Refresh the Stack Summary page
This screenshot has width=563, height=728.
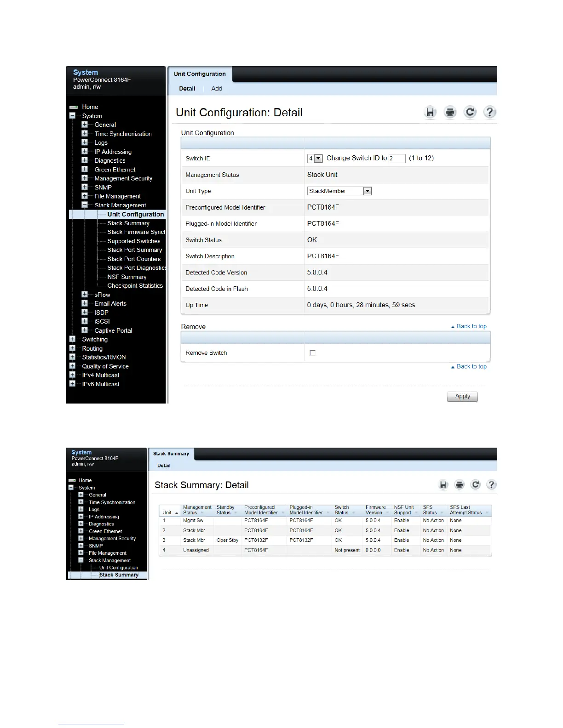point(476,484)
